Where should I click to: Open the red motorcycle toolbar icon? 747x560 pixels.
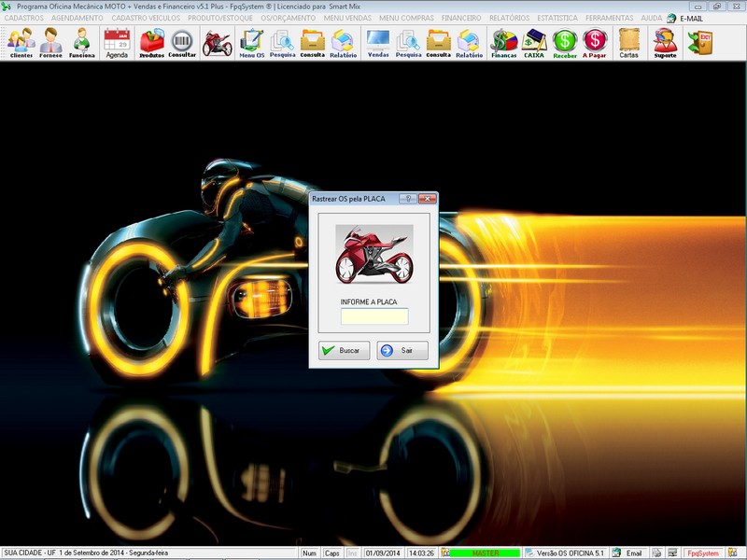[x=217, y=43]
